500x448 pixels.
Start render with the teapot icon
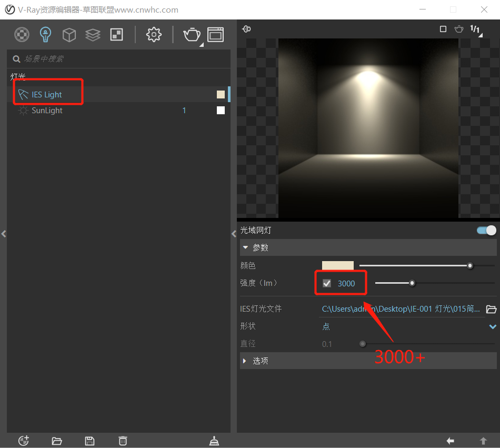click(192, 35)
